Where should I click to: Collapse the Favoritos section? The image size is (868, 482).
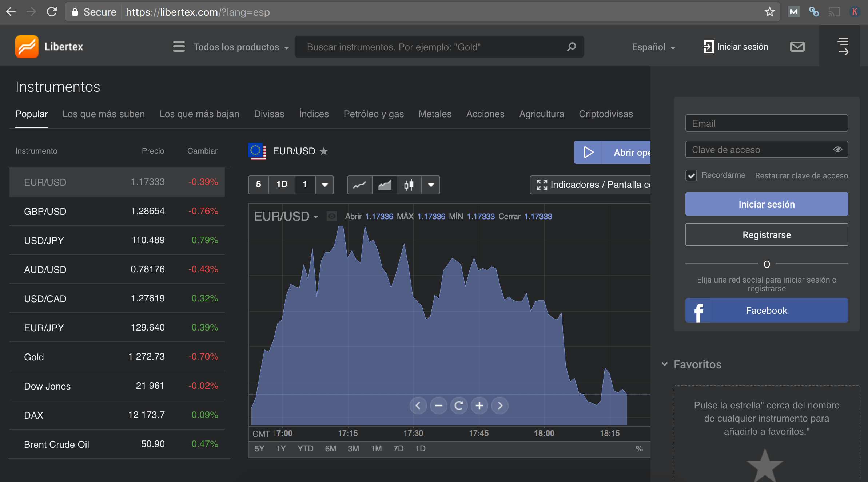[x=665, y=364]
